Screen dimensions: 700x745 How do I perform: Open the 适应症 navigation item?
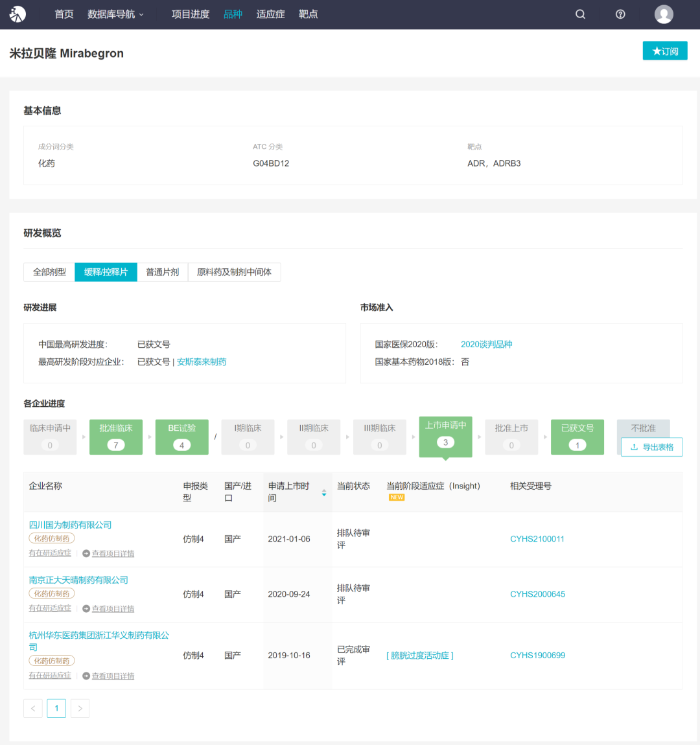pyautogui.click(x=270, y=14)
